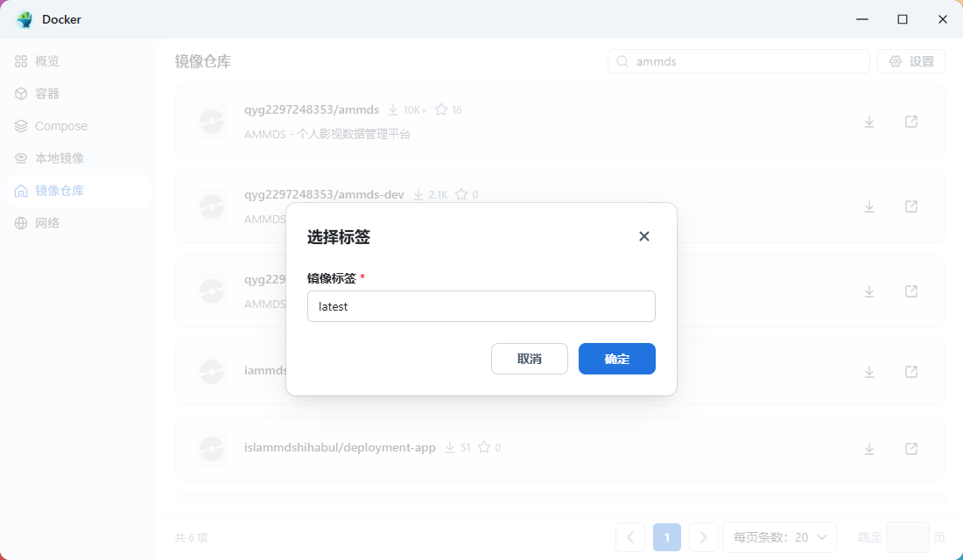Go to next page with chevron arrow
Viewport: 963px width, 560px height.
703,536
